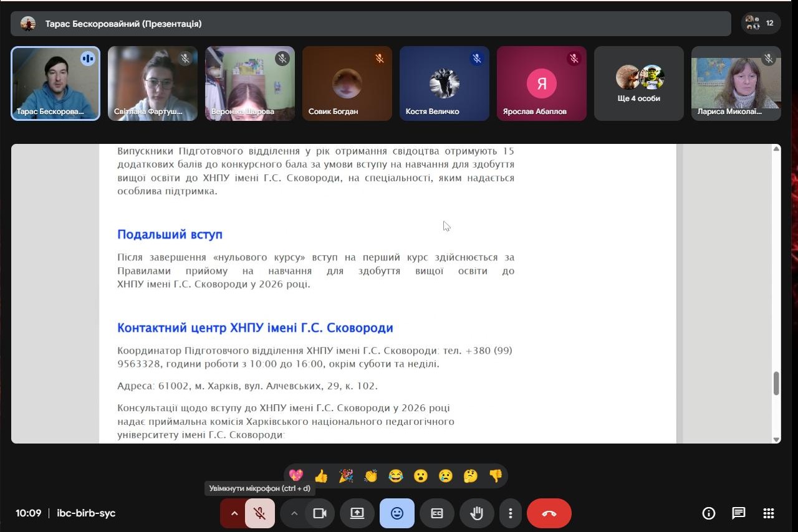Toggle the emoji reactions bar
The height and width of the screenshot is (532, 798).
397,513
